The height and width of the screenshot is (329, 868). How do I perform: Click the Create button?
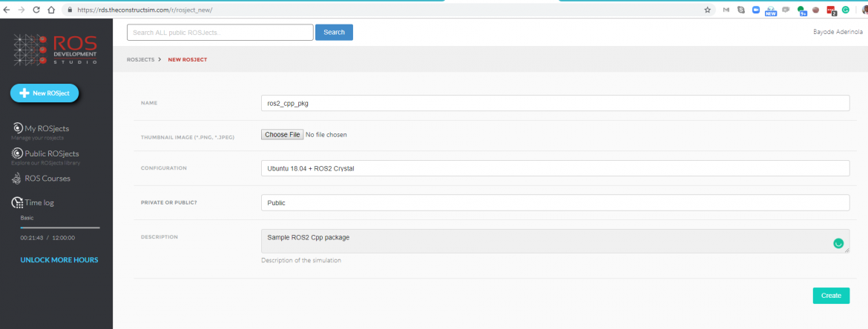[831, 296]
